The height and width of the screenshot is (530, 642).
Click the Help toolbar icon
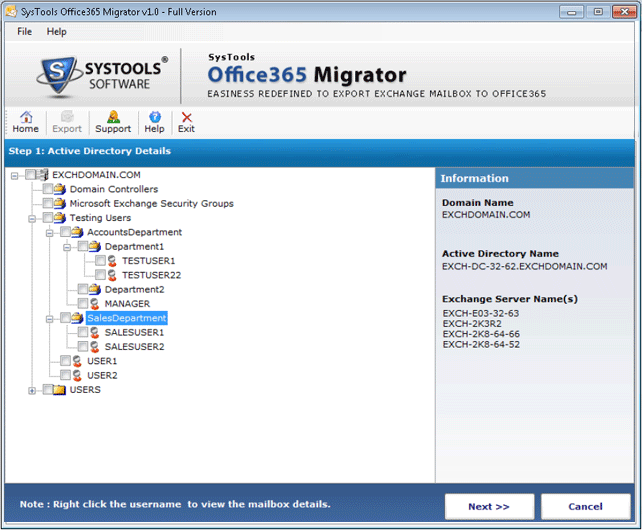[x=154, y=117]
